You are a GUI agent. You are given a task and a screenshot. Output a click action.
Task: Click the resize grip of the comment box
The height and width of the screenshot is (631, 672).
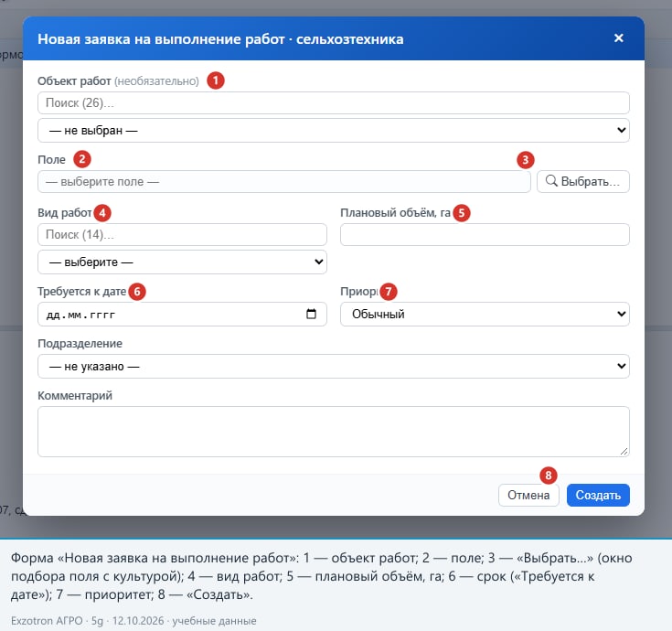click(624, 452)
